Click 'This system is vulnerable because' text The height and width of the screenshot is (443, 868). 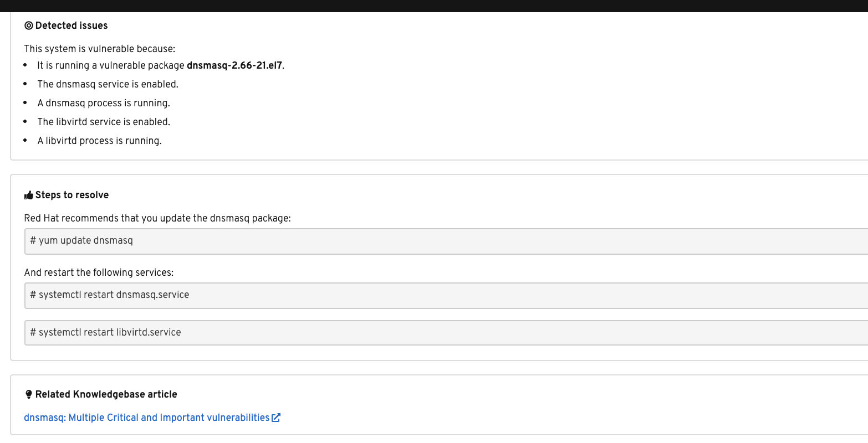99,49
